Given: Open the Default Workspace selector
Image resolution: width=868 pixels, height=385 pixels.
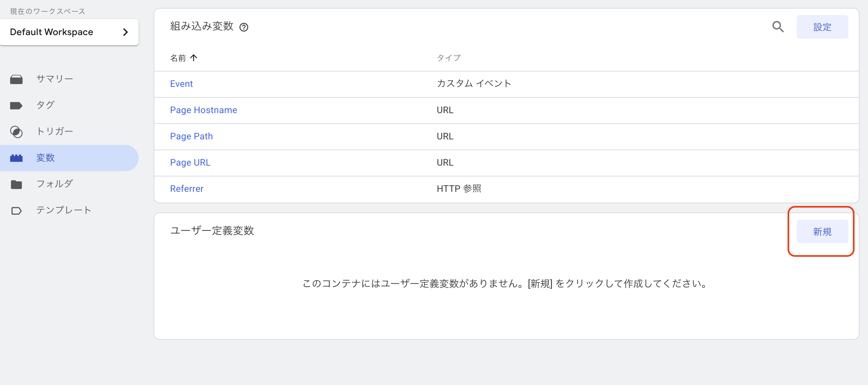Looking at the screenshot, I should tap(52, 32).
